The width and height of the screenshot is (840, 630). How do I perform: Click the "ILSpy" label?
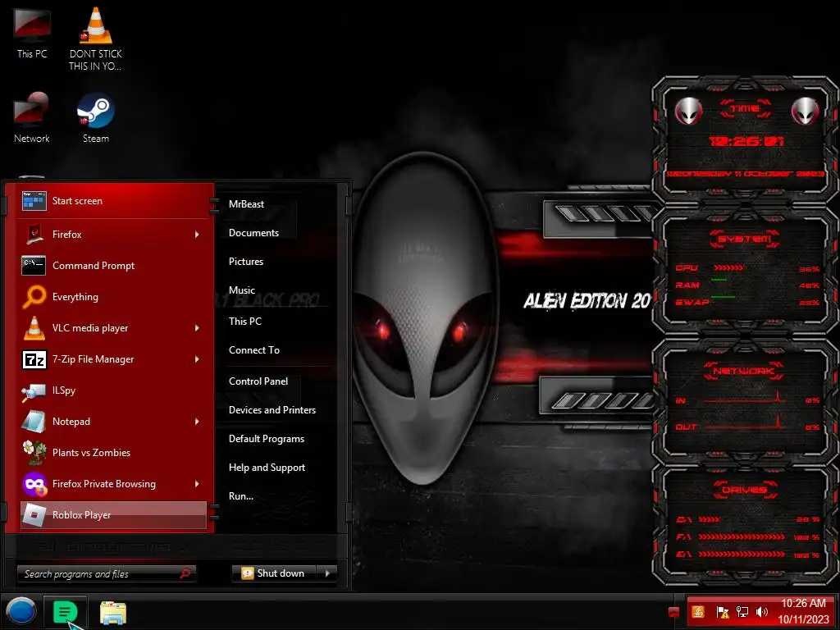tap(64, 390)
